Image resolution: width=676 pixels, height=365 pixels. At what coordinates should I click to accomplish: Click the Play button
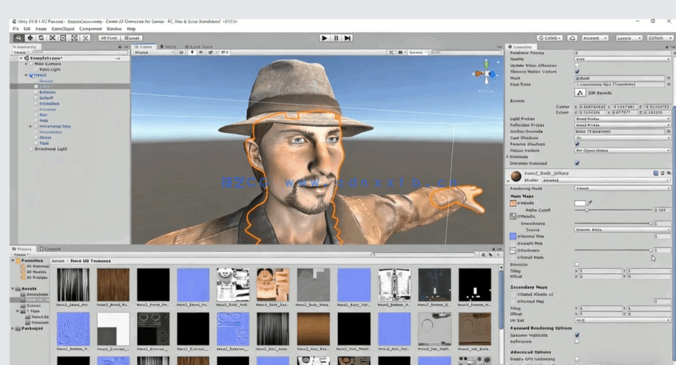(x=325, y=38)
